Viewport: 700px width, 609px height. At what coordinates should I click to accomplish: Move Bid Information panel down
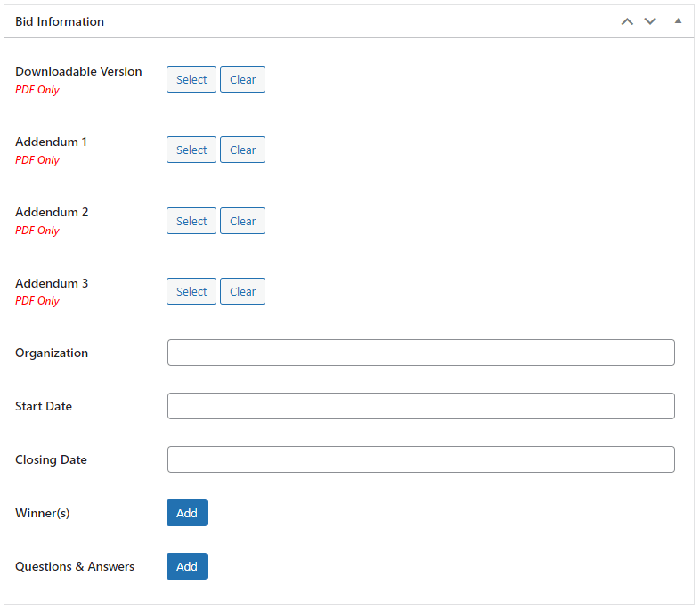click(650, 21)
